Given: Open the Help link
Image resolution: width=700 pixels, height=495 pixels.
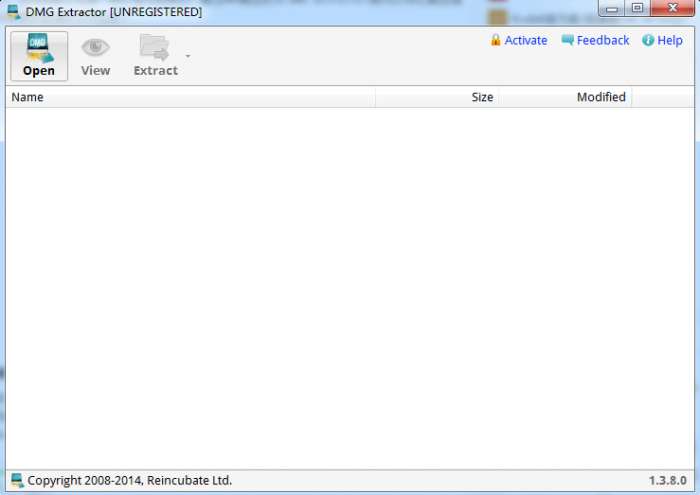Looking at the screenshot, I should point(670,41).
